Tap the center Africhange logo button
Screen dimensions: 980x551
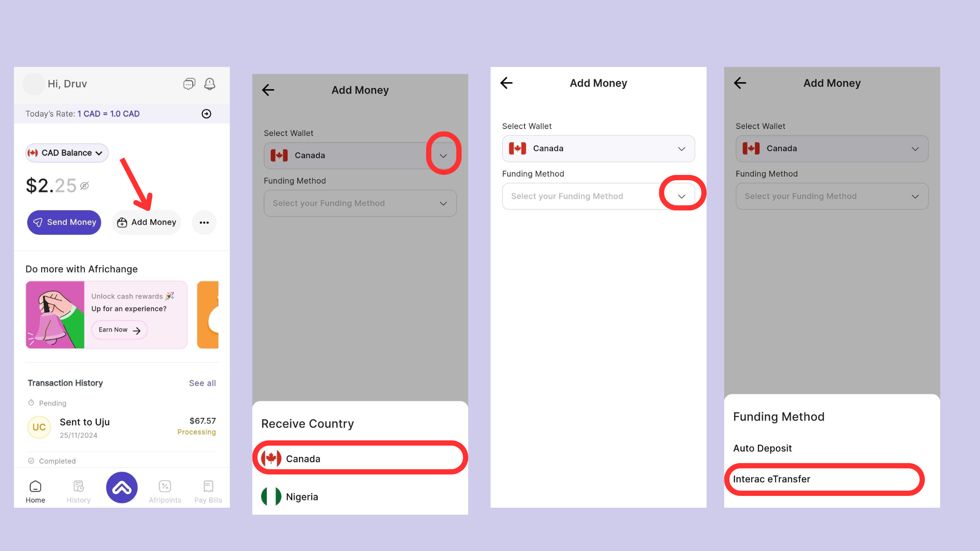[x=122, y=488]
